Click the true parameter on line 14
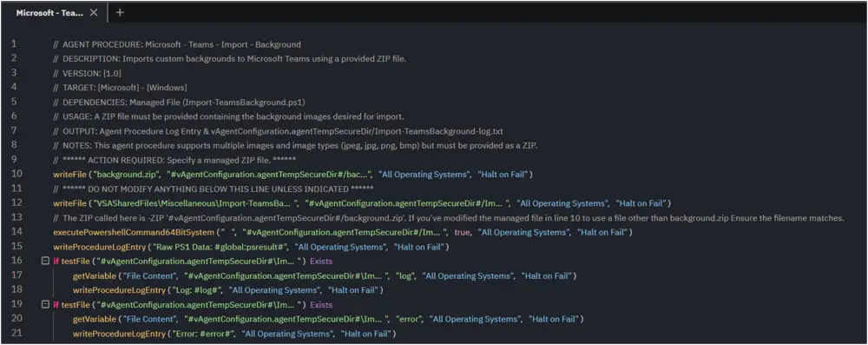Viewport: 868px width, 345px height. point(463,232)
